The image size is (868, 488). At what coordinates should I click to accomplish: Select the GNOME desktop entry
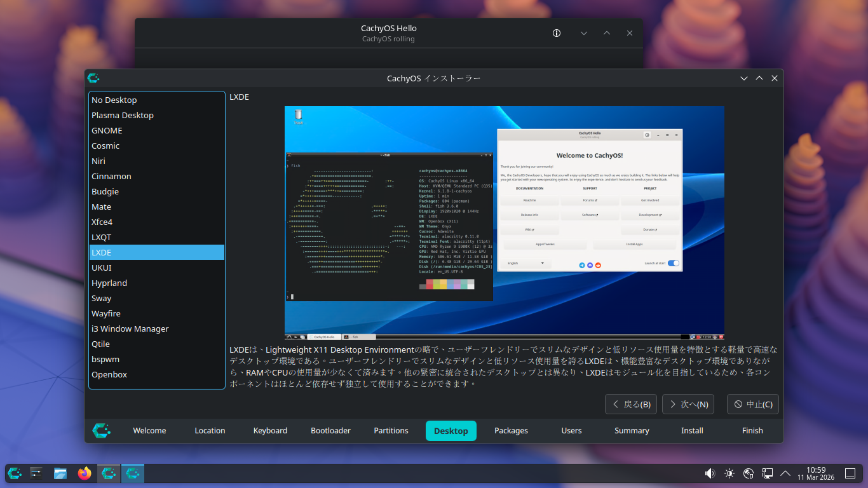coord(156,130)
